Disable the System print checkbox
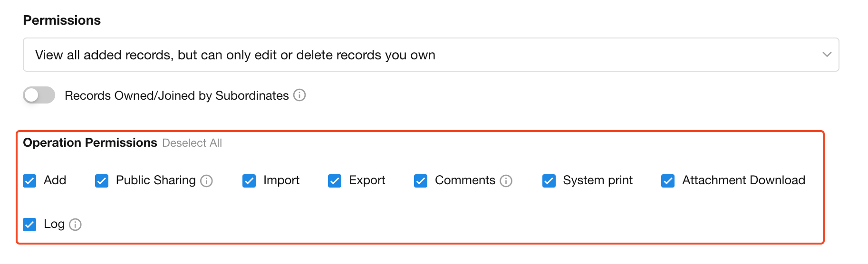Image resolution: width=868 pixels, height=264 pixels. tap(549, 181)
